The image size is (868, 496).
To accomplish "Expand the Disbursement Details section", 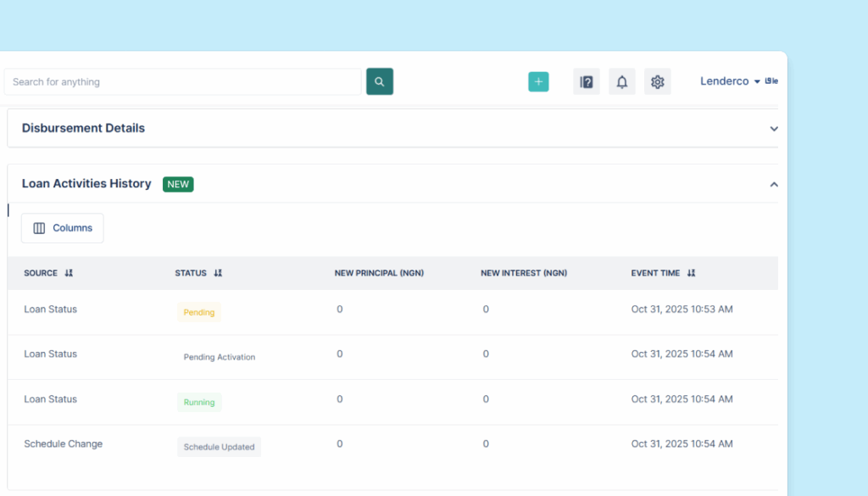I will click(773, 129).
